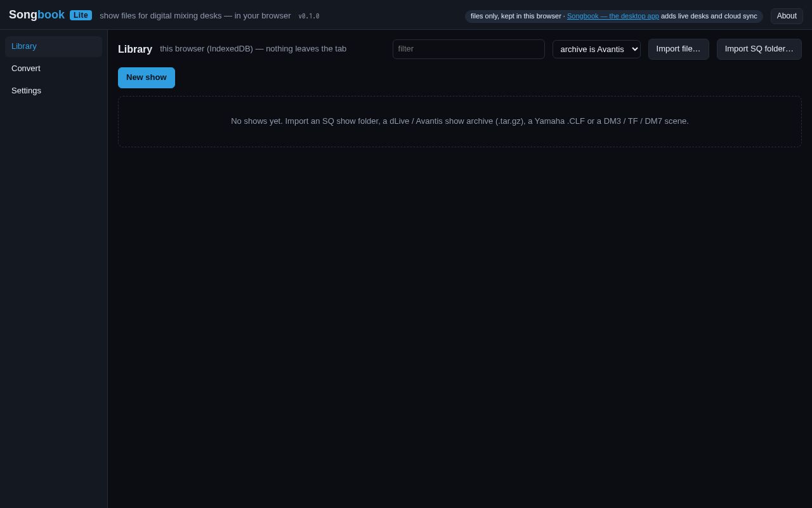Click the New show button
The width and height of the screenshot is (812, 508).
tap(147, 77)
